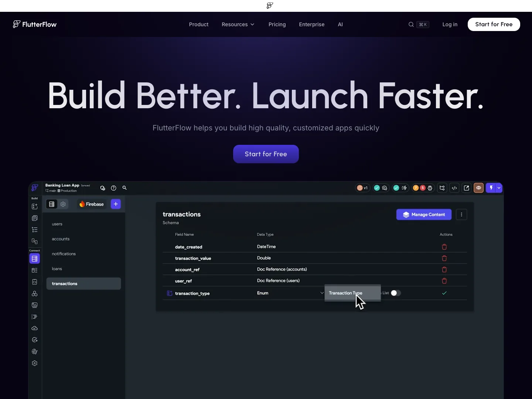This screenshot has width=532, height=399.
Task: Open the Product menu item
Action: pos(199,24)
